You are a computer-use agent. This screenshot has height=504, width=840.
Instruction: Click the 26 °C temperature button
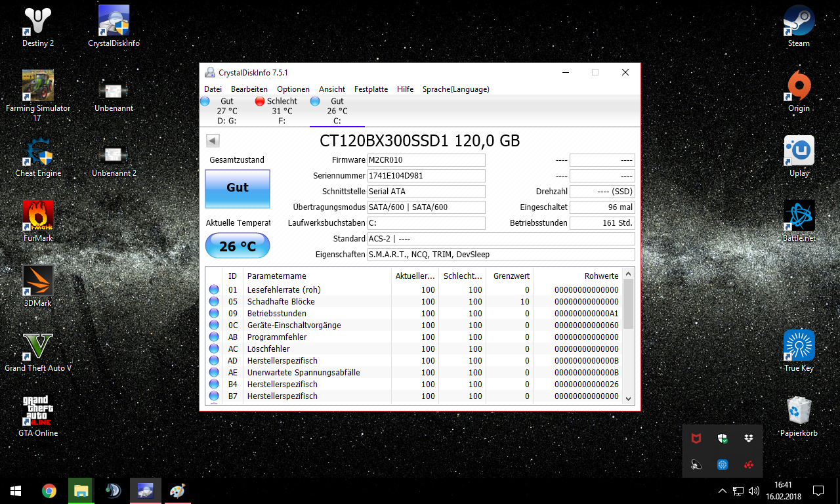point(238,246)
